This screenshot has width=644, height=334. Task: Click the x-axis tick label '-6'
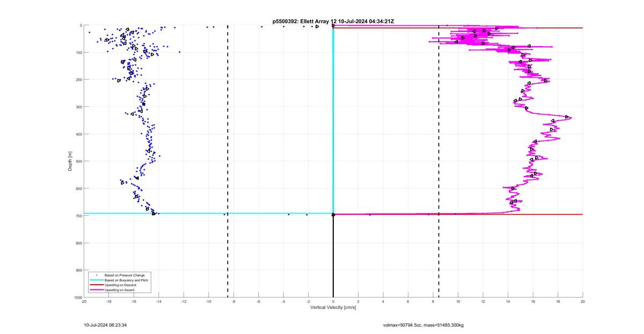pos(258,301)
